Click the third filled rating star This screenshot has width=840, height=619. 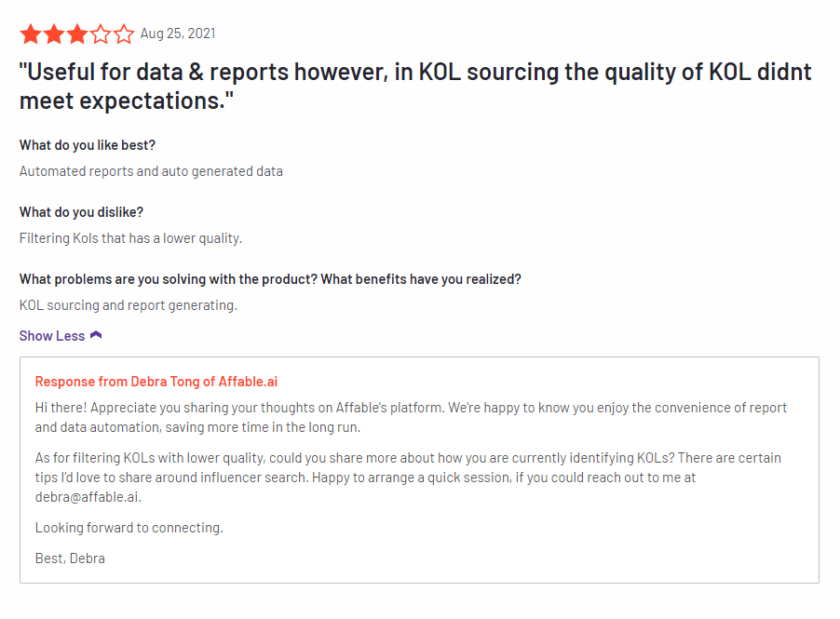pos(77,34)
